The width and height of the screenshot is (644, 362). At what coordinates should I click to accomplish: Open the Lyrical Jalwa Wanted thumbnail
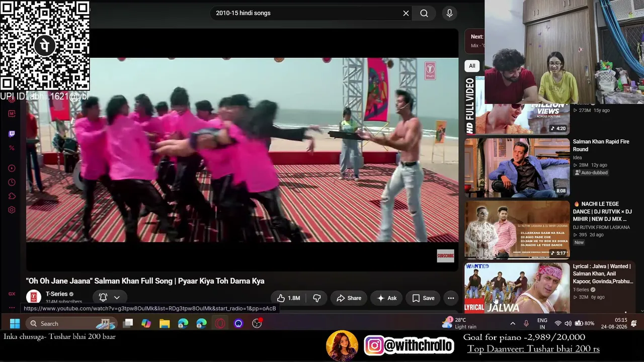[x=517, y=288]
